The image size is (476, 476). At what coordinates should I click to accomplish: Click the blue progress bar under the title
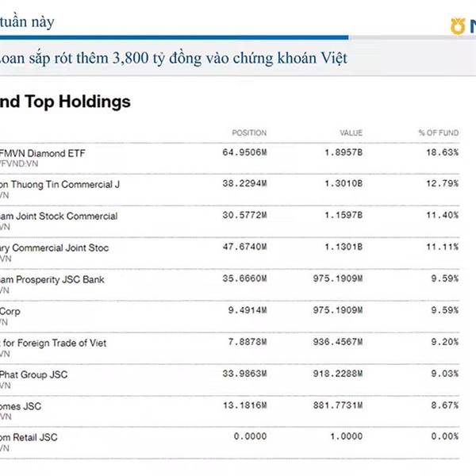[175, 37]
